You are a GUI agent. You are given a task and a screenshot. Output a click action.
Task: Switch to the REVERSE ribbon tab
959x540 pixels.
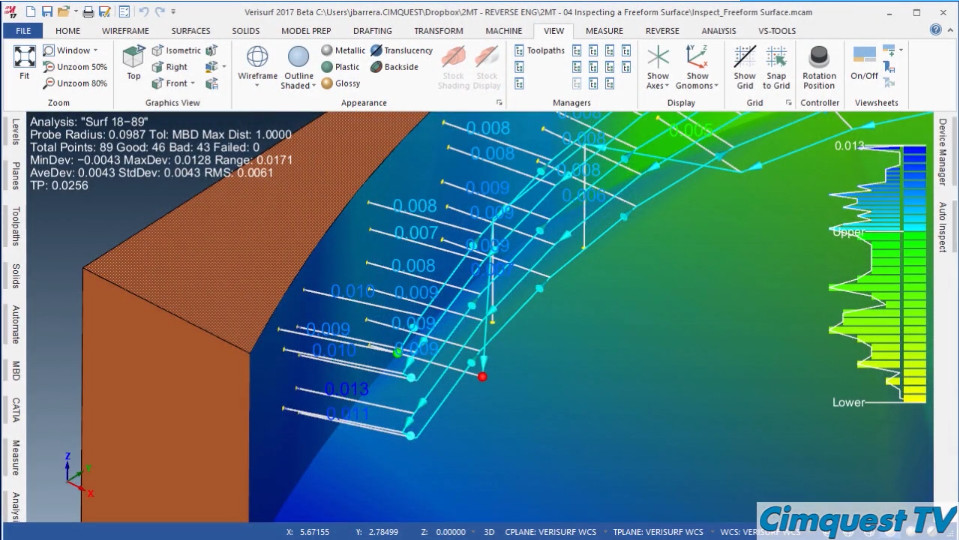coord(662,31)
